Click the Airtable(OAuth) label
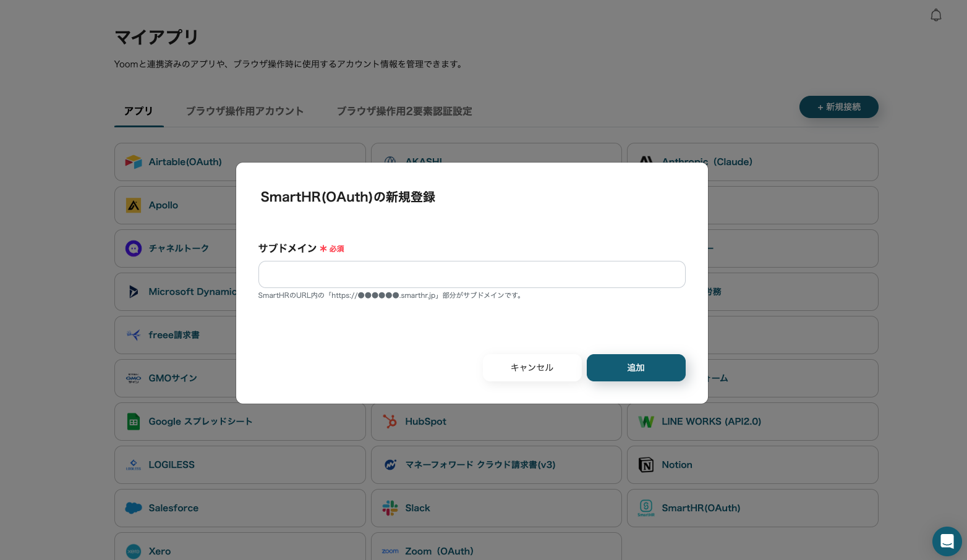 (x=185, y=162)
